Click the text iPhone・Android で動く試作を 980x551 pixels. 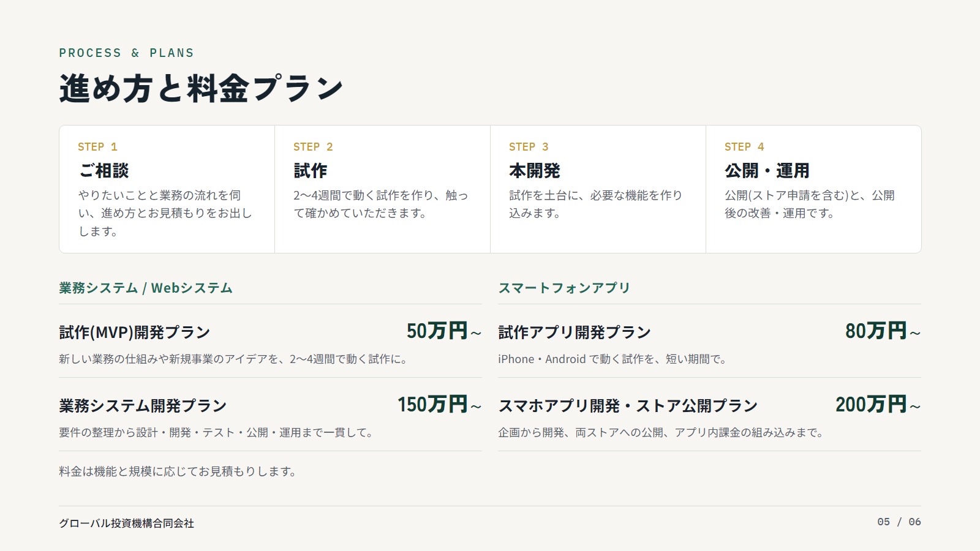[x=612, y=359]
